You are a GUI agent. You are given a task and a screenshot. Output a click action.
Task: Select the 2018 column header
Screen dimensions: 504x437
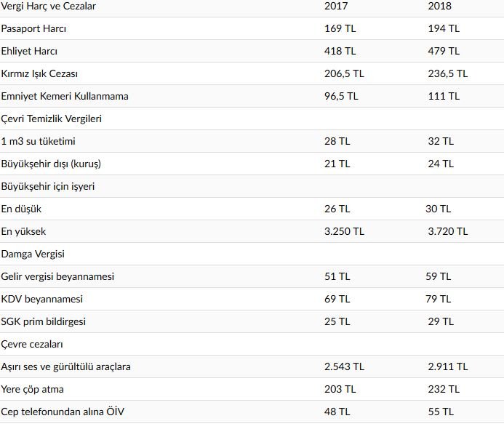pos(440,6)
